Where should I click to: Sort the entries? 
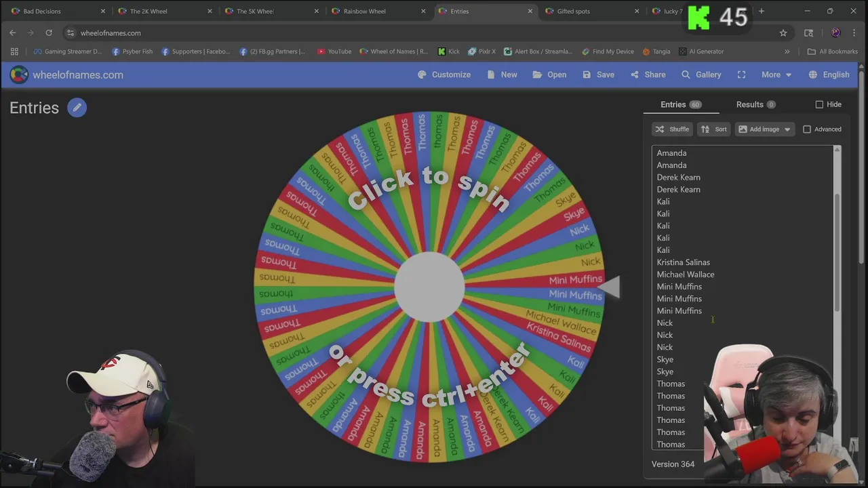[713, 129]
